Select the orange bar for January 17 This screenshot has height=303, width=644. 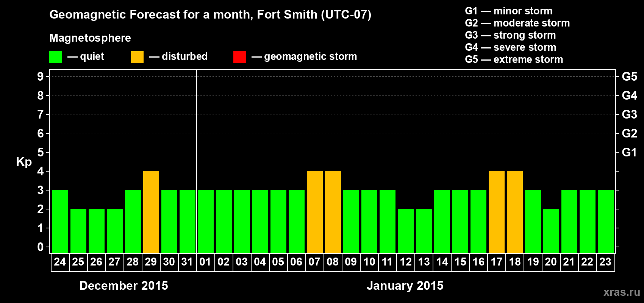pyautogui.click(x=497, y=212)
